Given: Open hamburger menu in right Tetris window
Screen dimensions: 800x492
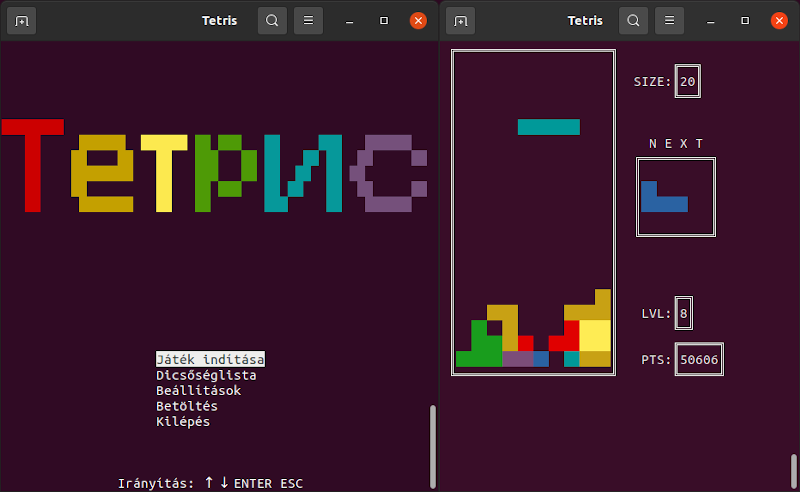Looking at the screenshot, I should [669, 21].
